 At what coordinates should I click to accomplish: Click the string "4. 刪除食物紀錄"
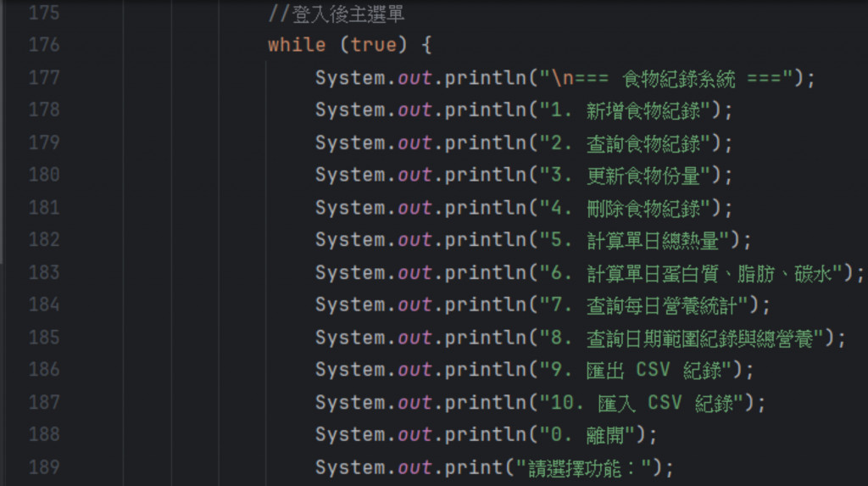pyautogui.click(x=625, y=209)
